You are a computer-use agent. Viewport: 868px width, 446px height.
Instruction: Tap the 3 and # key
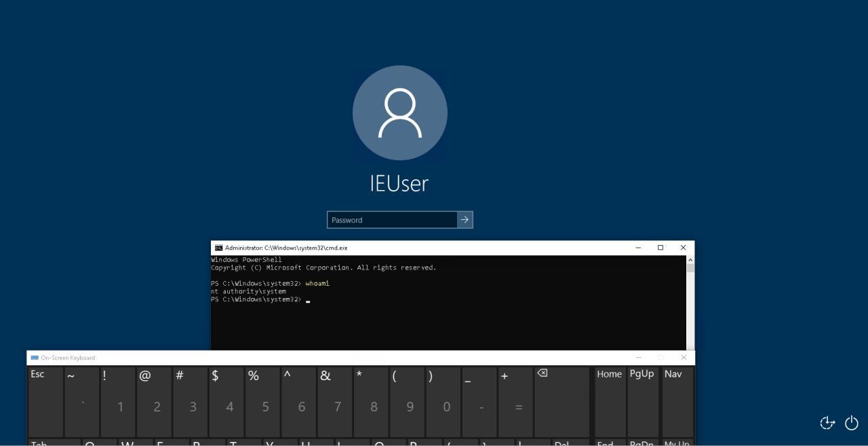[x=190, y=402]
